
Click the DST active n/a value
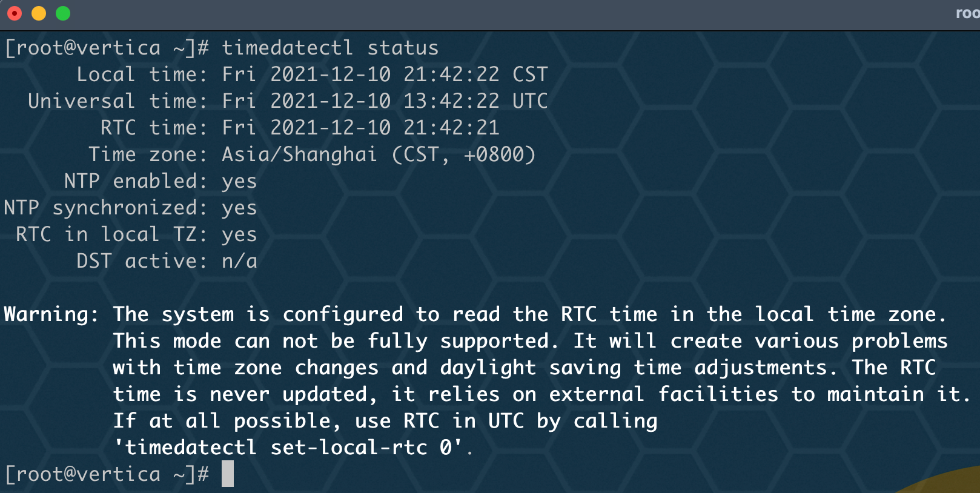pyautogui.click(x=239, y=261)
